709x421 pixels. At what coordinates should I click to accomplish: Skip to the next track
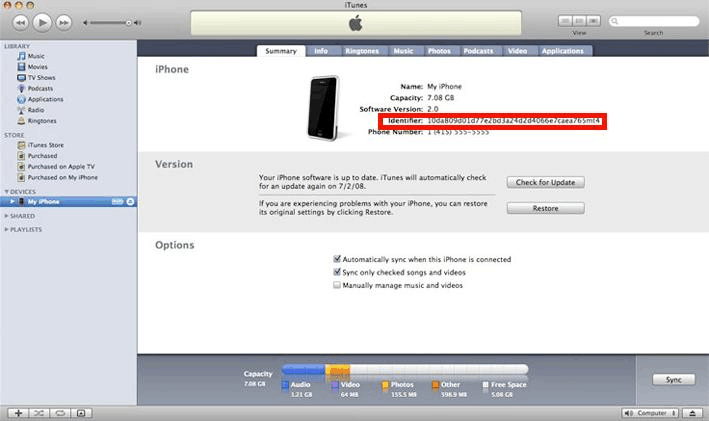(64, 22)
